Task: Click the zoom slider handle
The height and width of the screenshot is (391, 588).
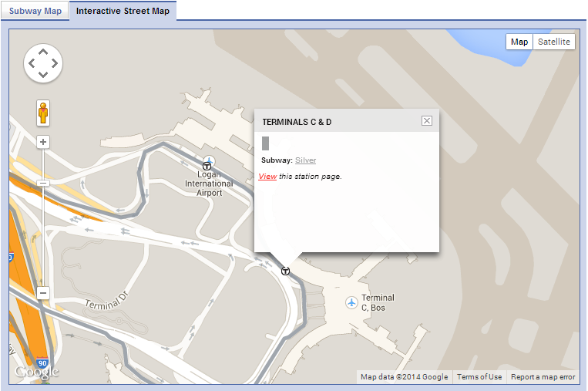Action: pos(43,183)
